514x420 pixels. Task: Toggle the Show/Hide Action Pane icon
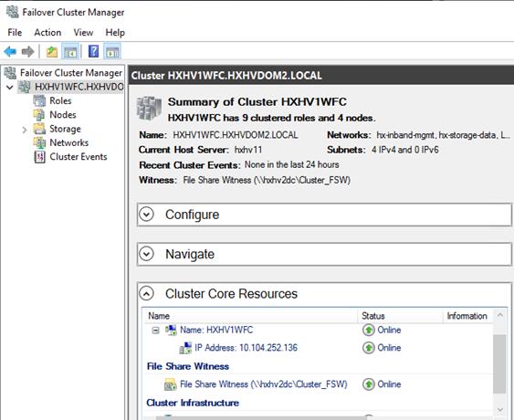[x=112, y=51]
